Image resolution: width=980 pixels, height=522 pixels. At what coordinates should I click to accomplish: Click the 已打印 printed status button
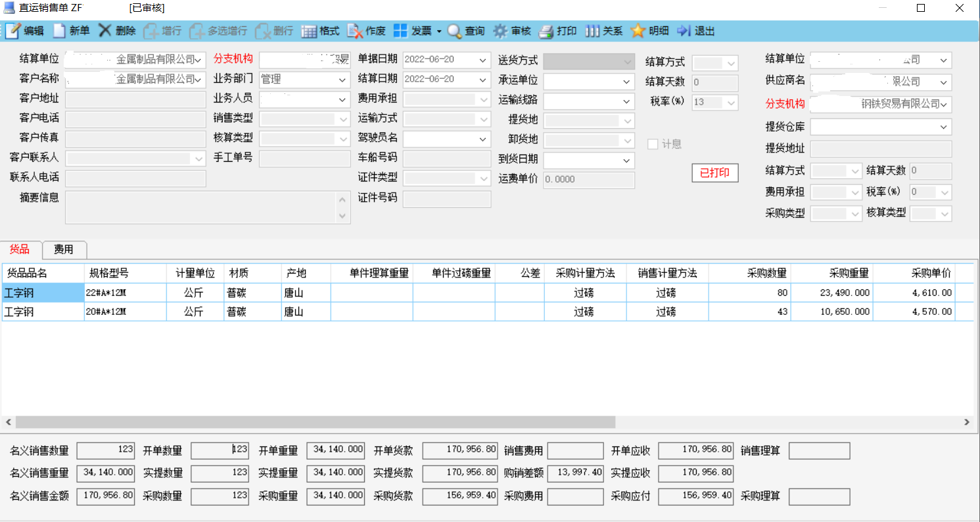point(715,174)
